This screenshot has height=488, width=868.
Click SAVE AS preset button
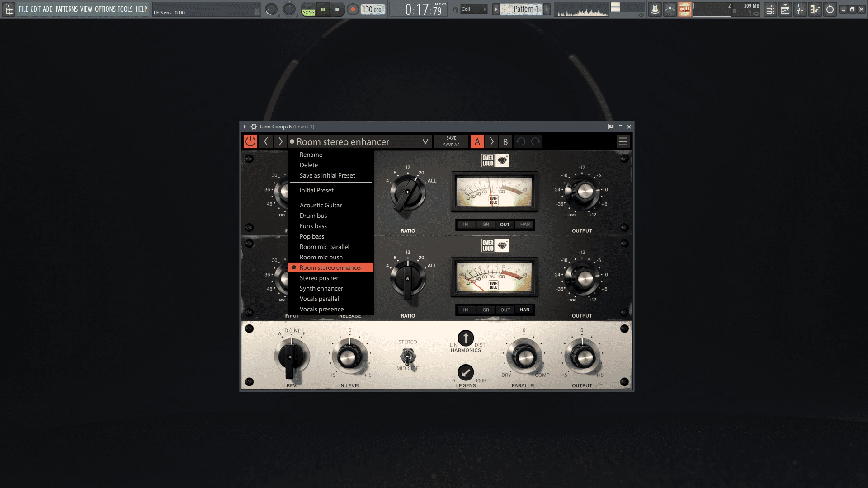click(x=451, y=145)
